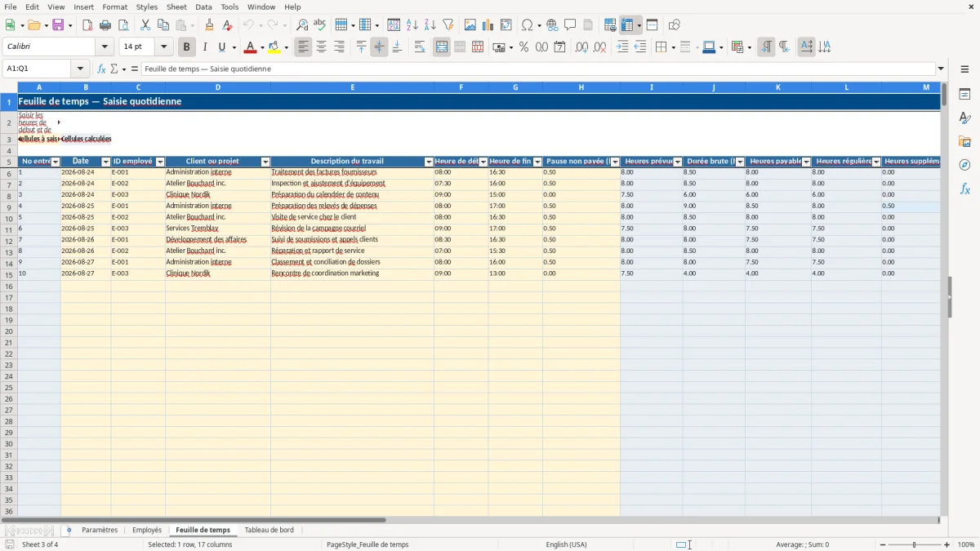Image resolution: width=980 pixels, height=551 pixels.
Task: Expand the Name Box dropdown
Action: (x=80, y=69)
